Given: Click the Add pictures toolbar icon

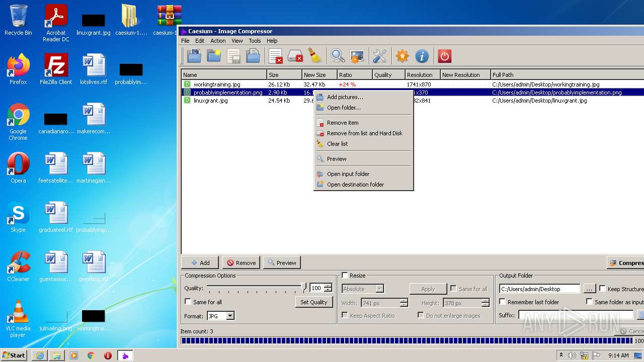Looking at the screenshot, I should point(194,56).
